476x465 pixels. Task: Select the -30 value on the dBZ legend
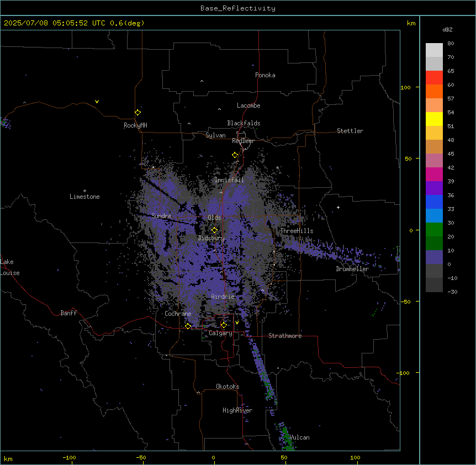[452, 292]
